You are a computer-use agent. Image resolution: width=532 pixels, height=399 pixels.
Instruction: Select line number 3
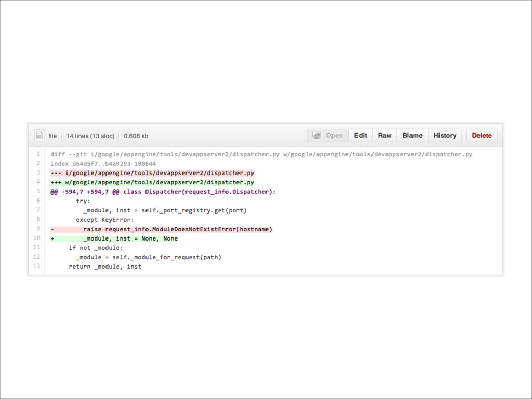tap(38, 172)
